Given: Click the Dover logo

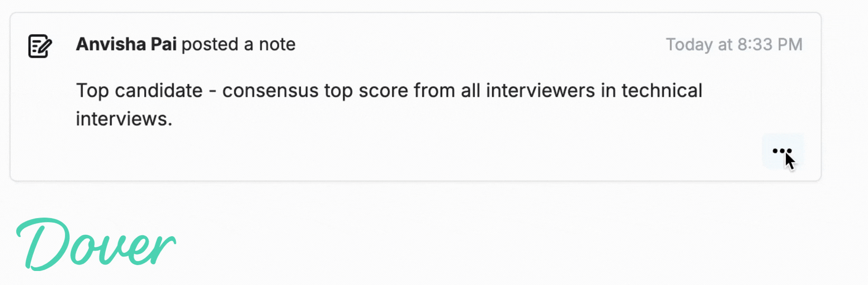Looking at the screenshot, I should 95,245.
